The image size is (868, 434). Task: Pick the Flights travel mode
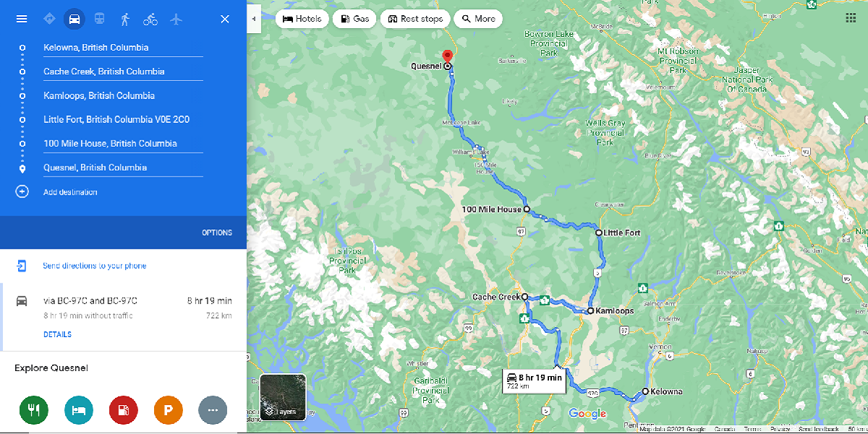176,19
